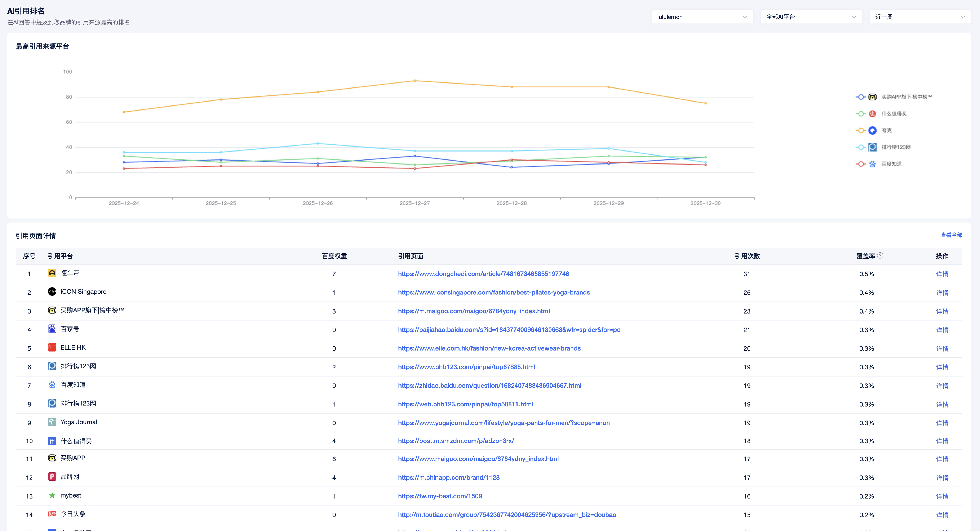Viewport: 980px width, 531px height.
Task: Open 详情 for the ICON Singapore row
Action: tap(942, 293)
